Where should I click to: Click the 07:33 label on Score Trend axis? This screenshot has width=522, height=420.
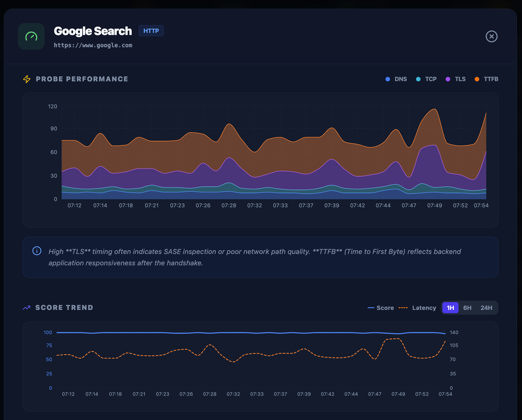click(x=257, y=394)
